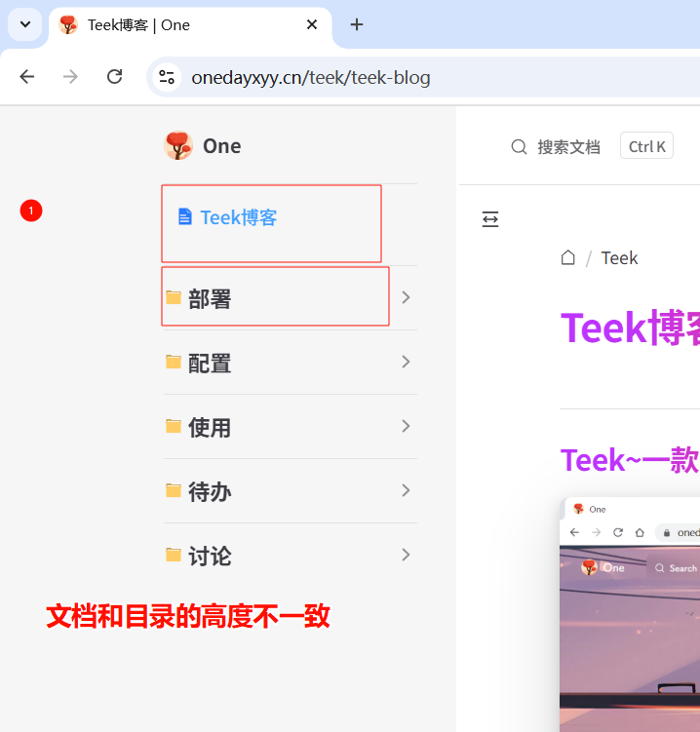Image resolution: width=700 pixels, height=732 pixels.
Task: Click the home breadcrumb icon
Action: click(568, 257)
